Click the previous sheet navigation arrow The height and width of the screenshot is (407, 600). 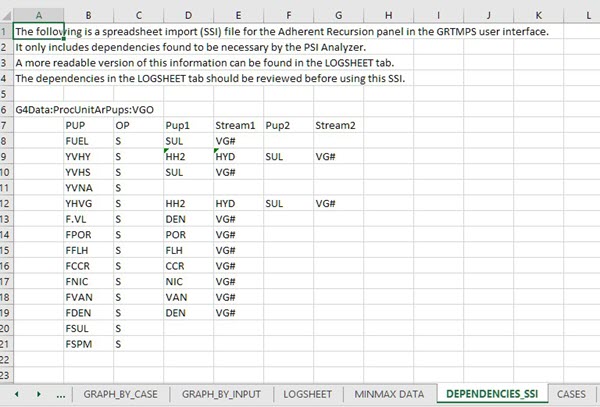pyautogui.click(x=17, y=394)
